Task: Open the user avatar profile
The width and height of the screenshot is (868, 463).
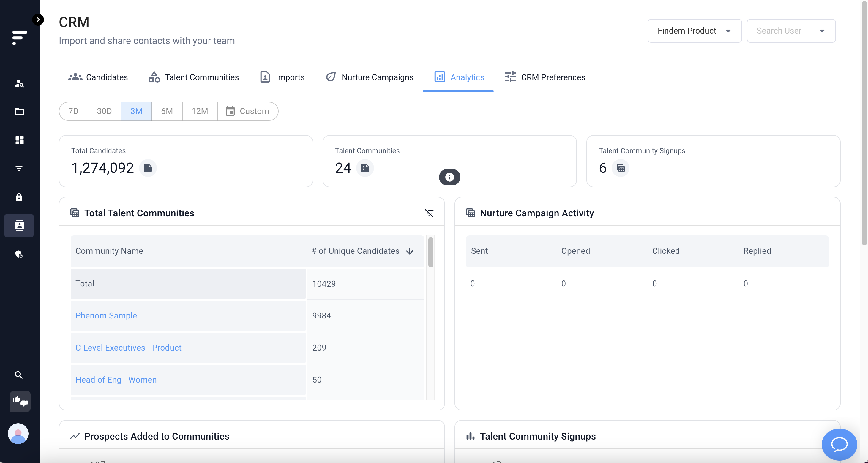Action: [18, 433]
